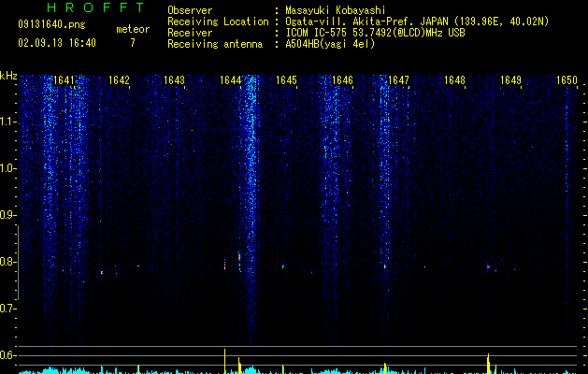
Task: Click the 1648 time axis label
Action: [454, 80]
